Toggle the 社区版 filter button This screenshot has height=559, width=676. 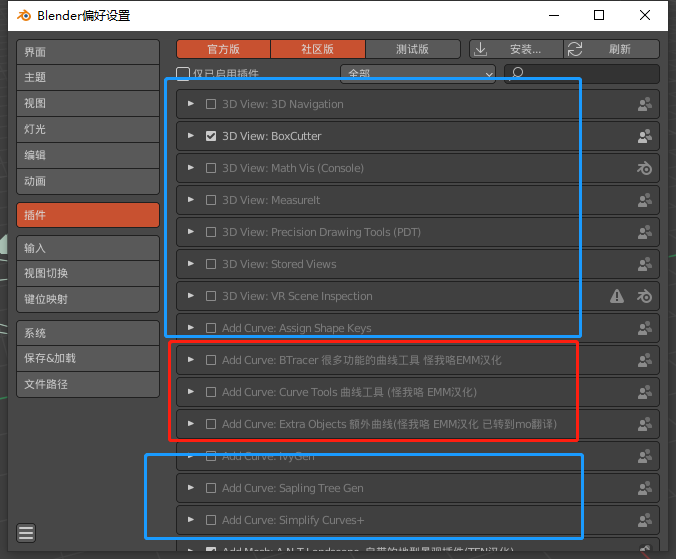(x=318, y=49)
